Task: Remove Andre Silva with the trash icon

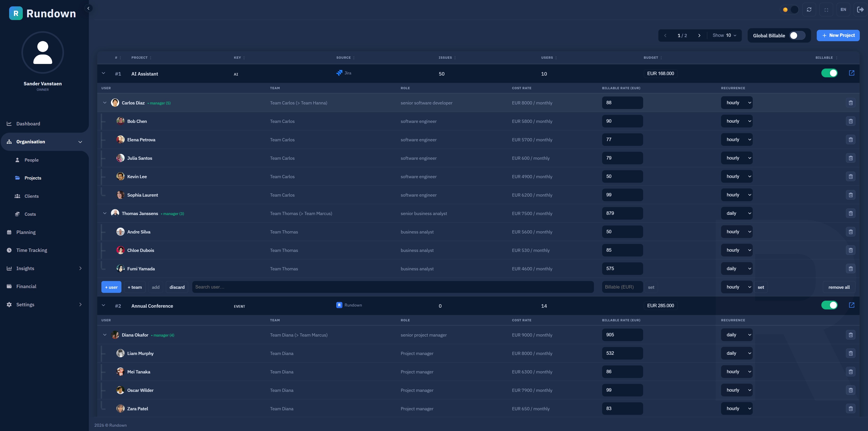Action: [850, 232]
